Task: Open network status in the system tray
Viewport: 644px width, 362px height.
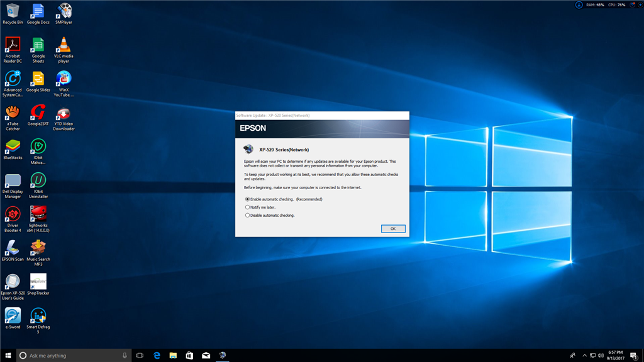Action: [592, 356]
